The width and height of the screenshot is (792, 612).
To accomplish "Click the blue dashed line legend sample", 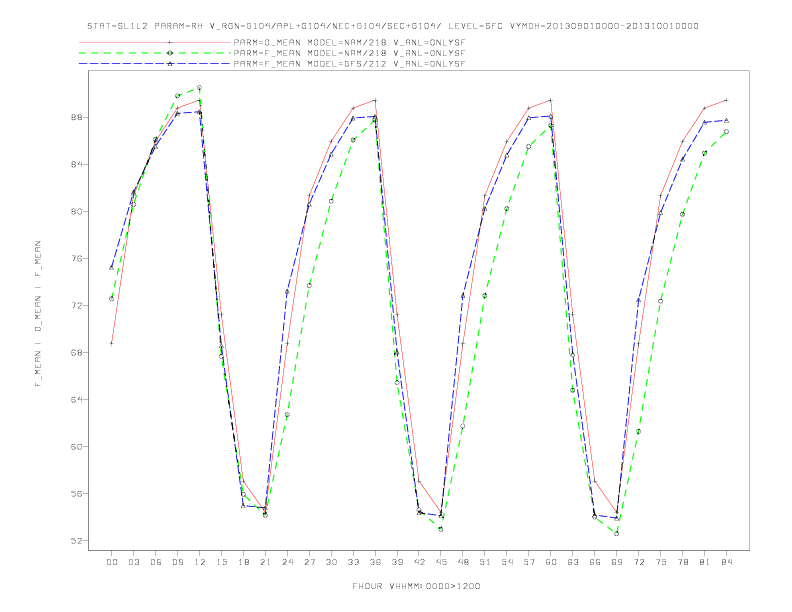I will click(x=155, y=64).
